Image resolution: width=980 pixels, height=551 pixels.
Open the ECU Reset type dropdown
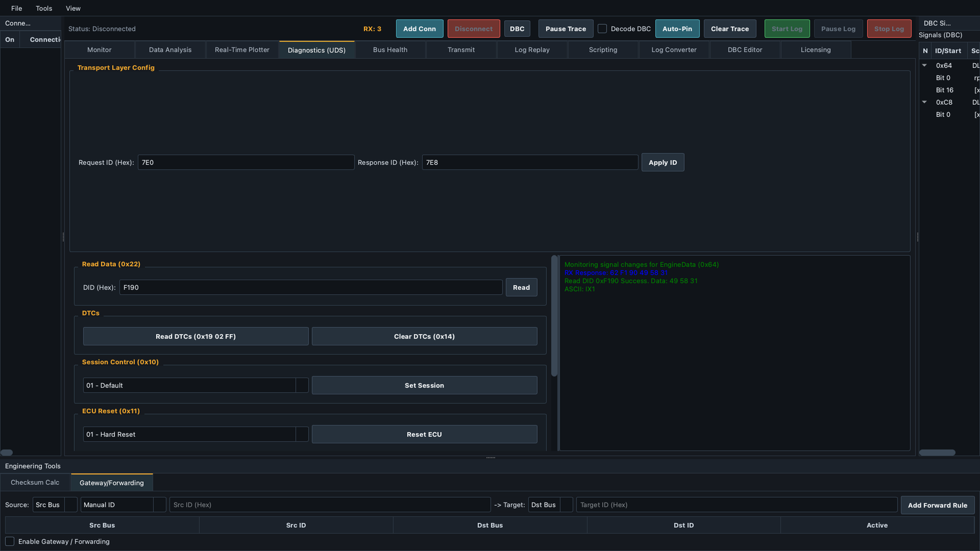click(x=196, y=434)
